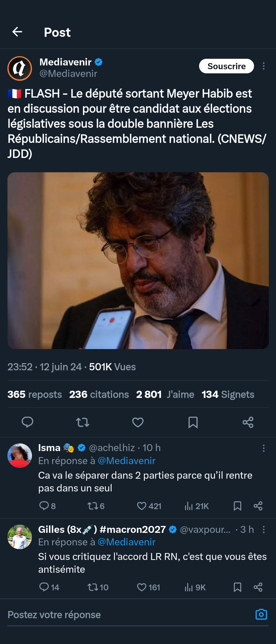Repost the Mediavenir post
This screenshot has height=644, width=276.
pos(82,422)
